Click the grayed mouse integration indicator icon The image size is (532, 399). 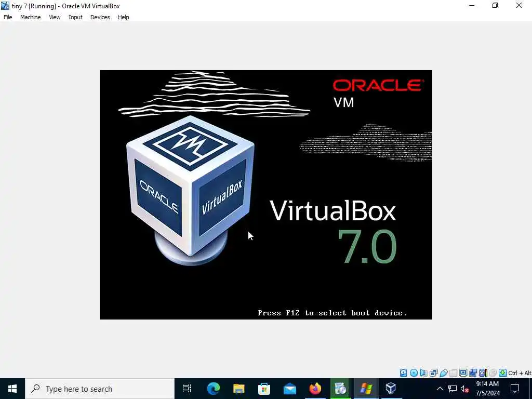point(493,373)
